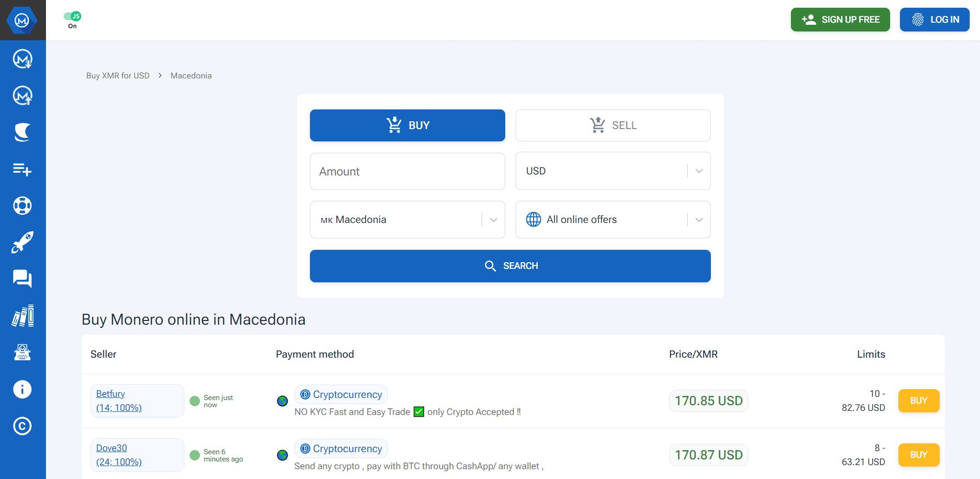Open the Macedonia country dropdown
This screenshot has height=479, width=980.
pyautogui.click(x=407, y=220)
